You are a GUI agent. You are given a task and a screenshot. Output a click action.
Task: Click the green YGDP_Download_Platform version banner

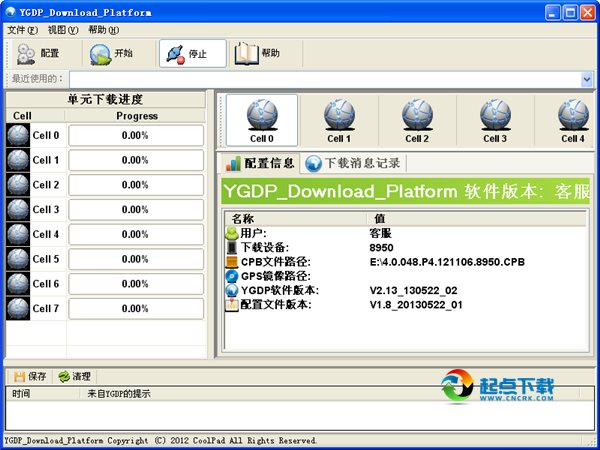(406, 191)
